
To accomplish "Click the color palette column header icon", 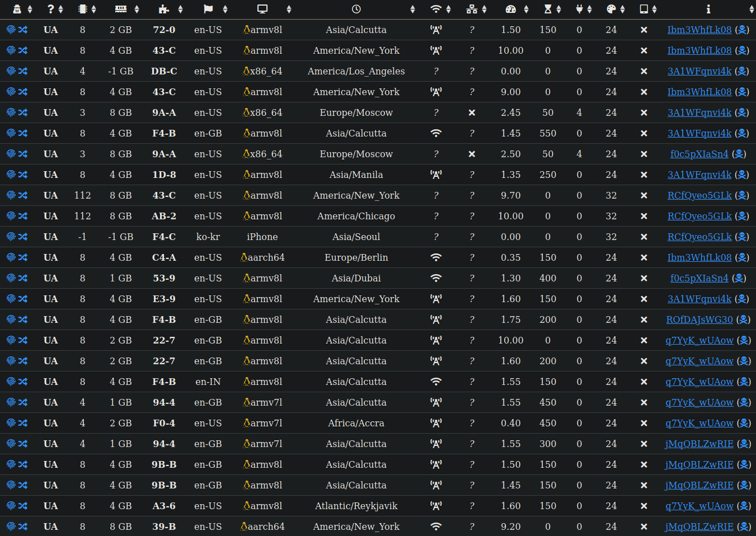I will (x=611, y=9).
